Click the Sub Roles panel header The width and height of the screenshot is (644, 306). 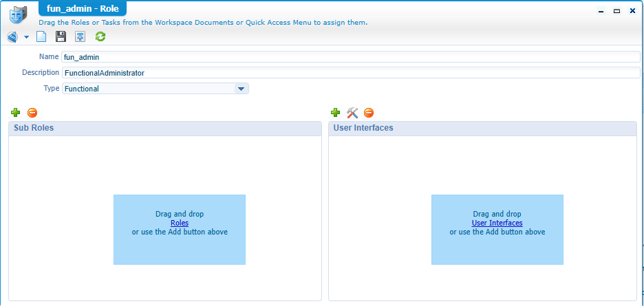click(x=165, y=129)
